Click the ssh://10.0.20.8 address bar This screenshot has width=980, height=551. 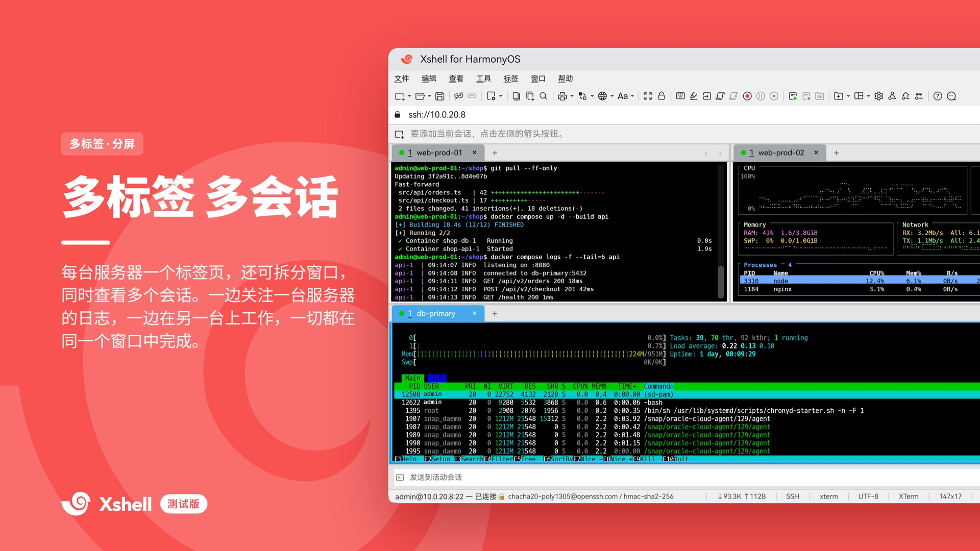684,115
